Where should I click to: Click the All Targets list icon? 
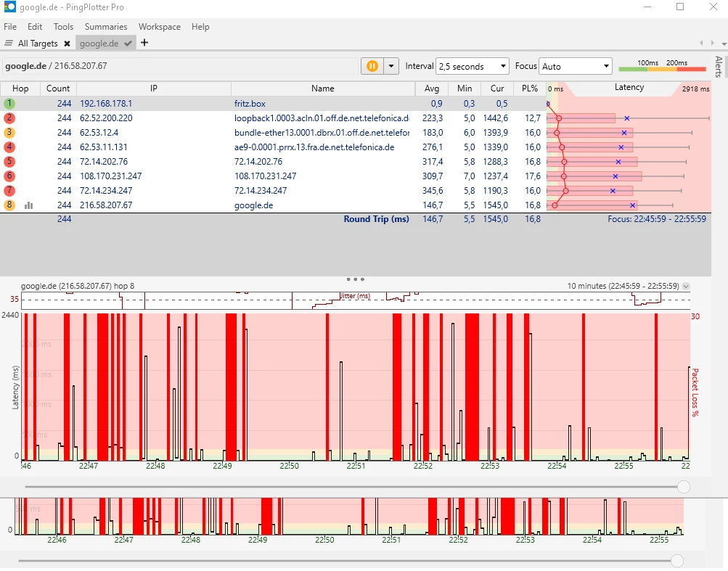pos(9,44)
